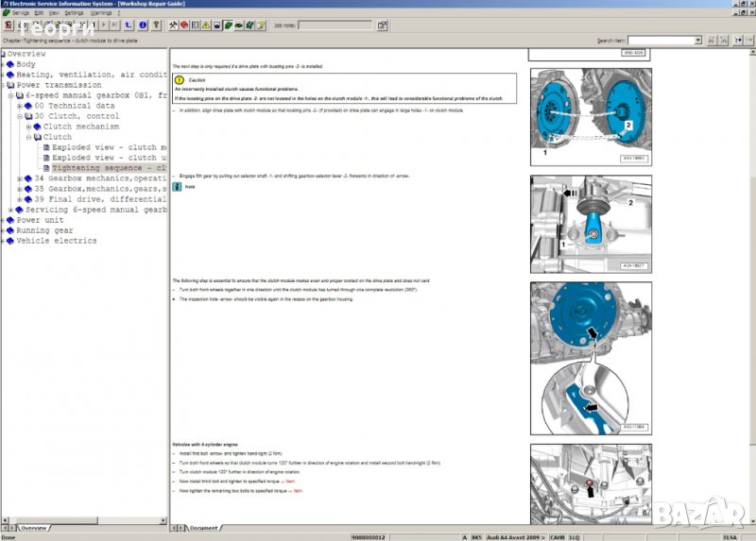Select Running gear in the tree

[x=44, y=230]
